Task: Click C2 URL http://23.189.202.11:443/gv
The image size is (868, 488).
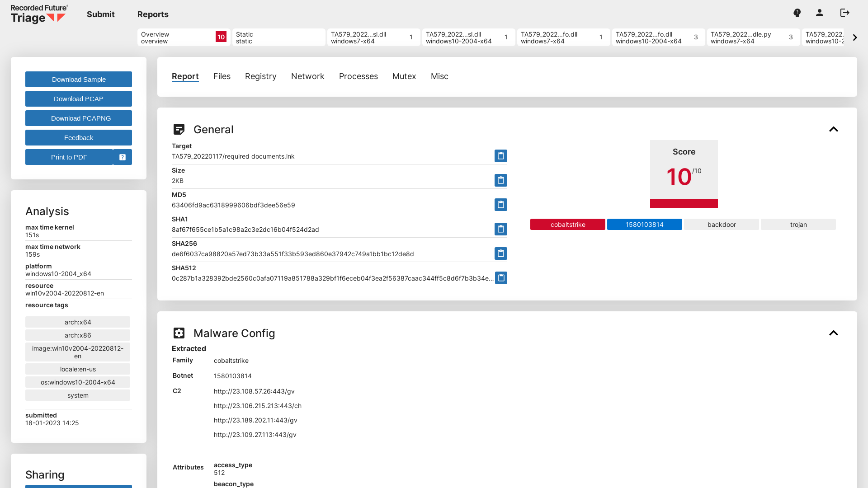Action: coord(255,420)
